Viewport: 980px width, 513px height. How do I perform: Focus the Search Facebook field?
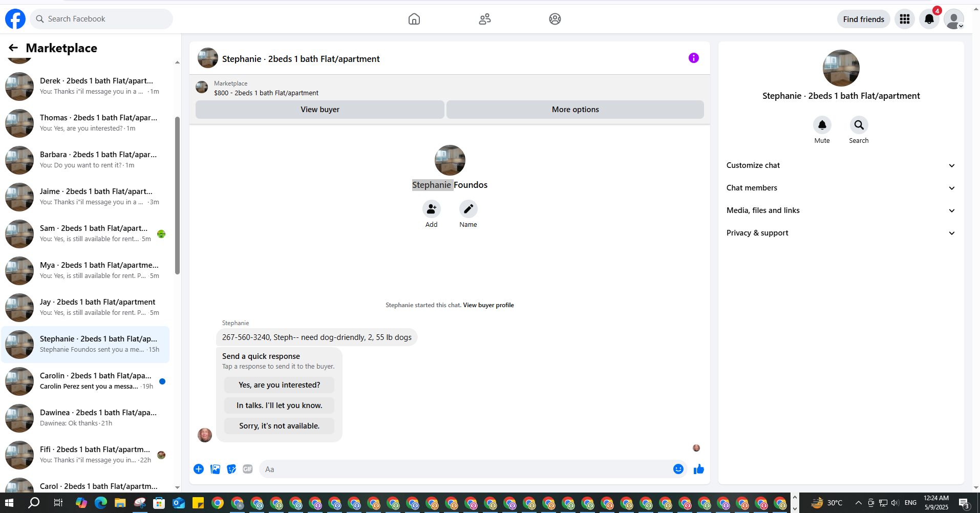pyautogui.click(x=101, y=19)
